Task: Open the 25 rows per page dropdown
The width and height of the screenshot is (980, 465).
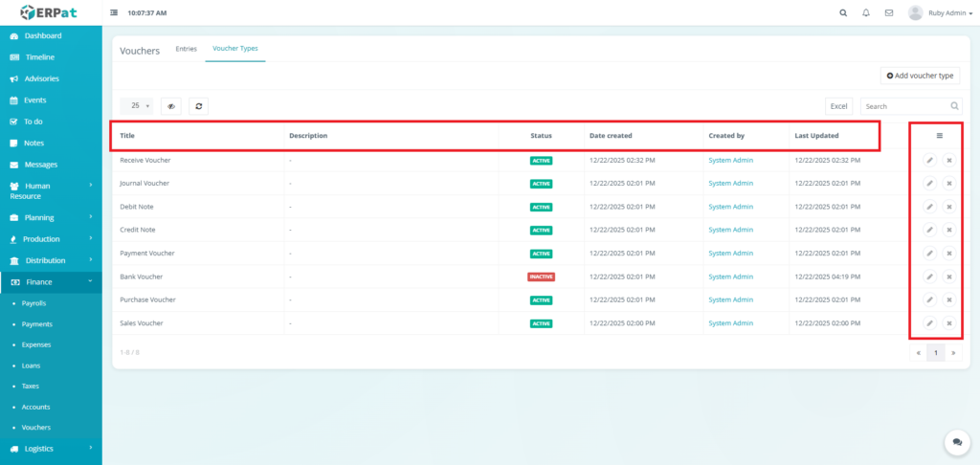Action: pyautogui.click(x=140, y=106)
